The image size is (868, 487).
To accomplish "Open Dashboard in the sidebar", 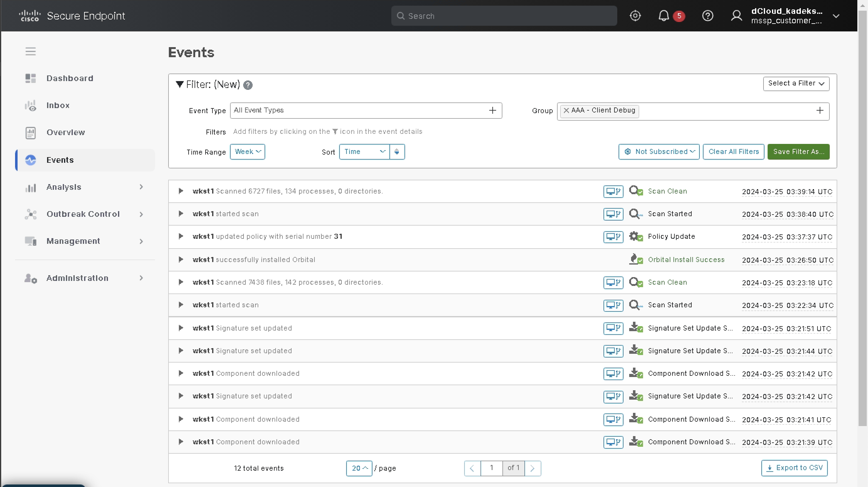I will 70,78.
